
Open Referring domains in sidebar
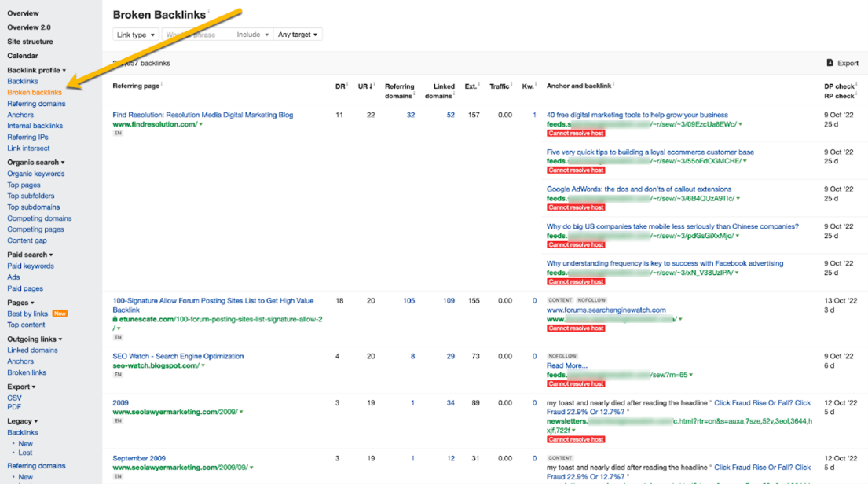(x=36, y=104)
